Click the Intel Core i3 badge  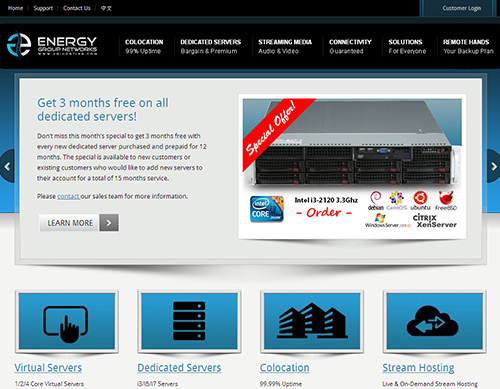pyautogui.click(x=267, y=209)
